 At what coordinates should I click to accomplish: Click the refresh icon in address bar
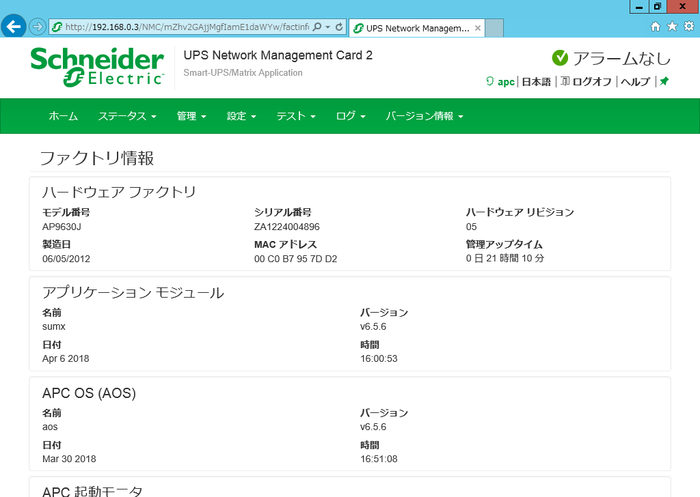point(339,27)
